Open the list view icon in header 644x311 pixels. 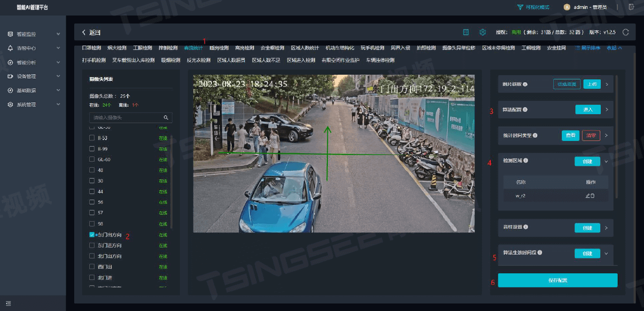pyautogui.click(x=466, y=32)
